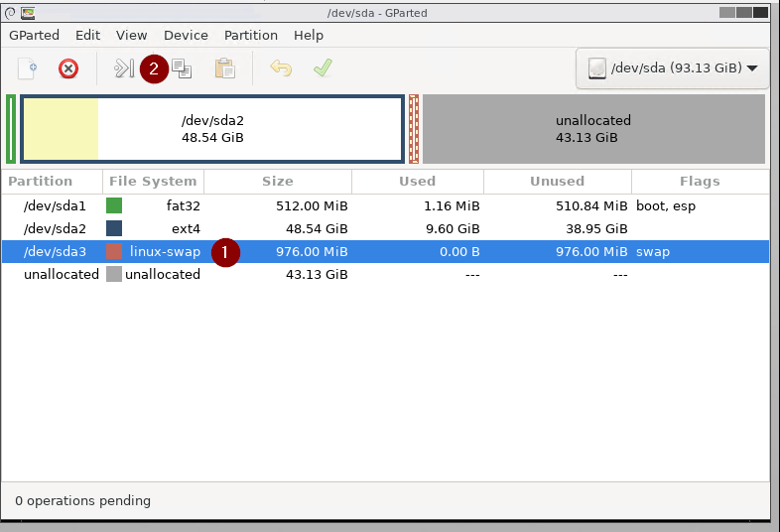Click the Delete partition red X icon
This screenshot has width=780, height=532.
(x=68, y=68)
